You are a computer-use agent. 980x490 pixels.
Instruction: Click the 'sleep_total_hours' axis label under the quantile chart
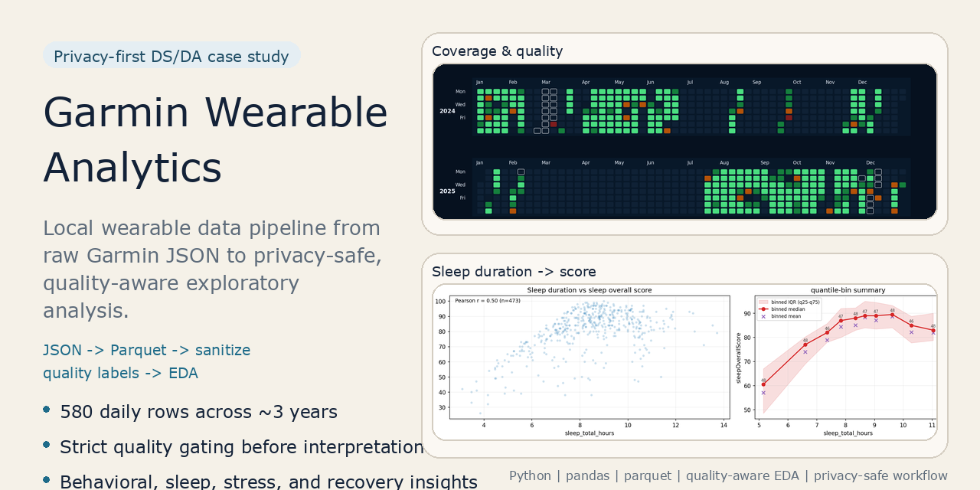[x=848, y=433]
